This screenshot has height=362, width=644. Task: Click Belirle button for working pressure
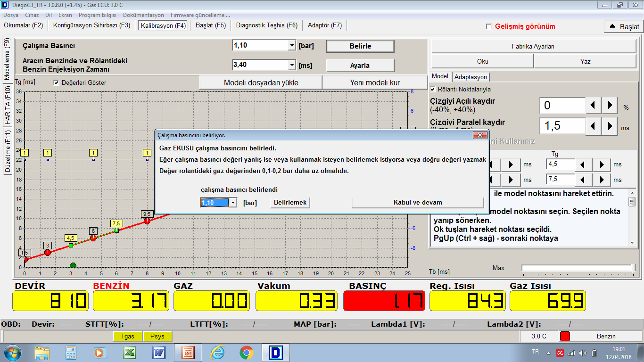360,46
